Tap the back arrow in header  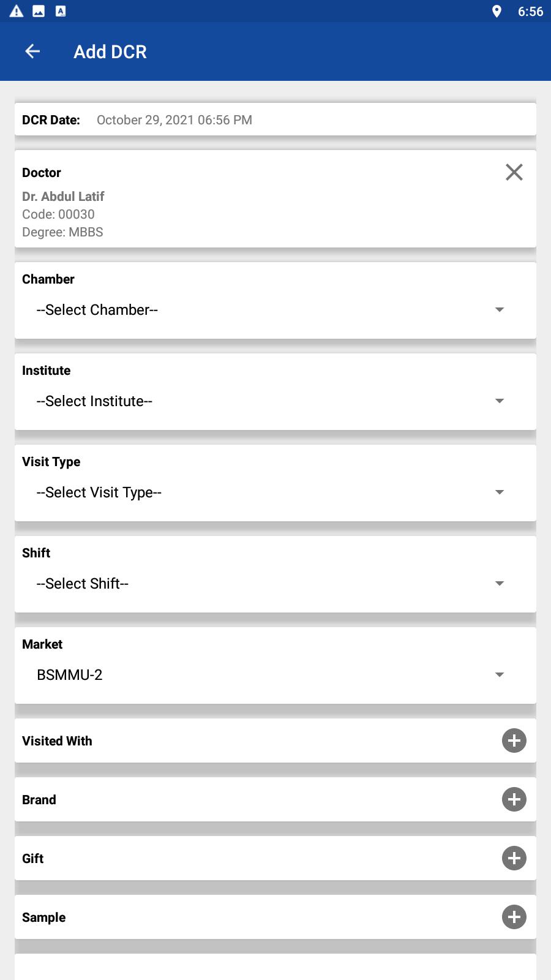(x=32, y=52)
